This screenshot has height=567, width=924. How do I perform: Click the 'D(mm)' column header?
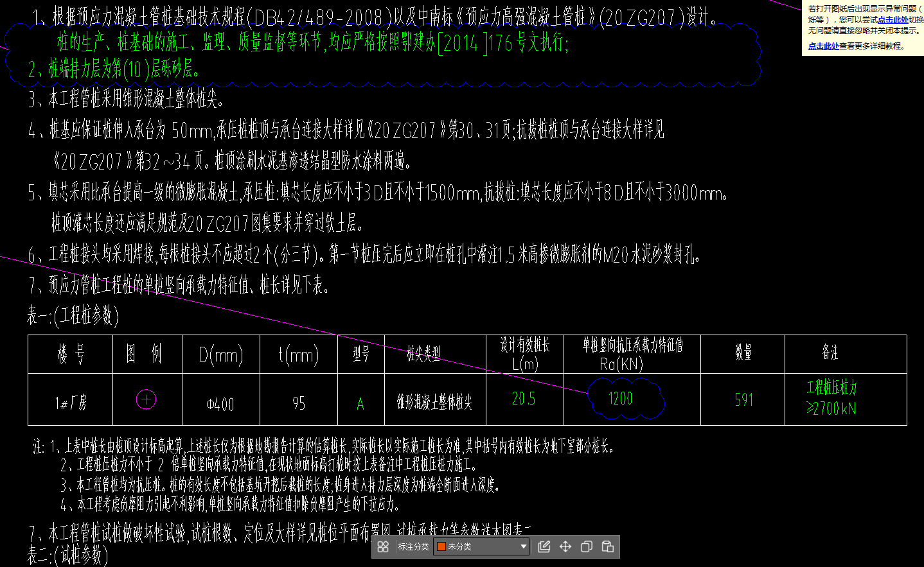tap(220, 355)
